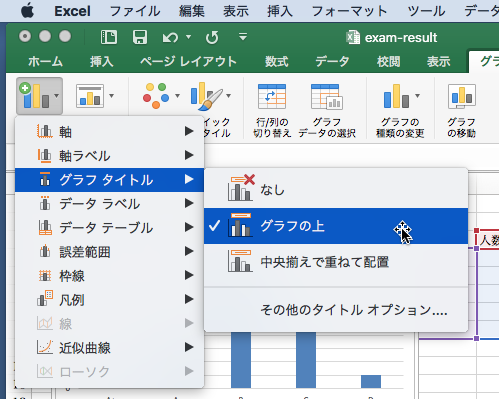Click the Redo icon
The width and height of the screenshot is (499, 399).
click(x=212, y=37)
